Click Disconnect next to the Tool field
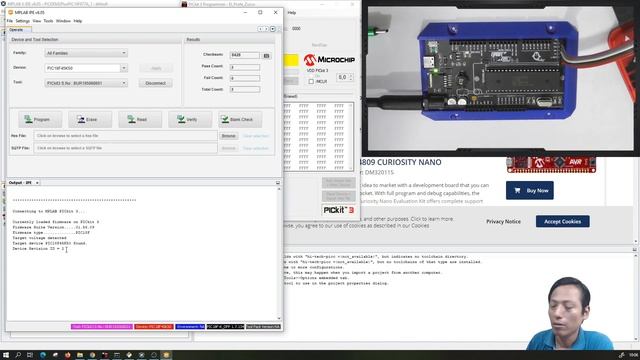 (x=156, y=83)
